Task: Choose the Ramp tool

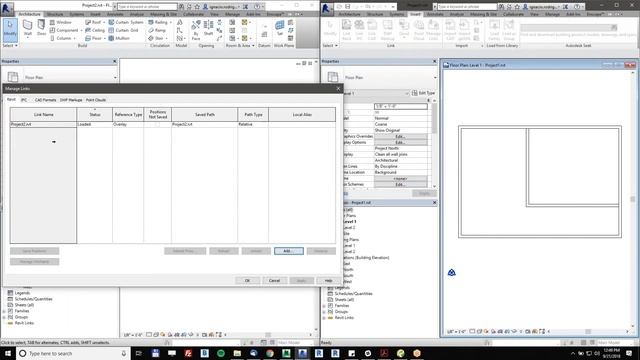Action: click(157, 30)
